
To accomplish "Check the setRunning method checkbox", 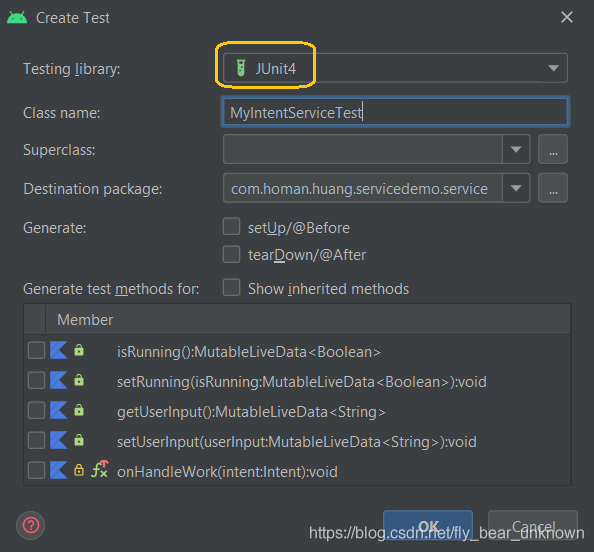I will (36, 380).
